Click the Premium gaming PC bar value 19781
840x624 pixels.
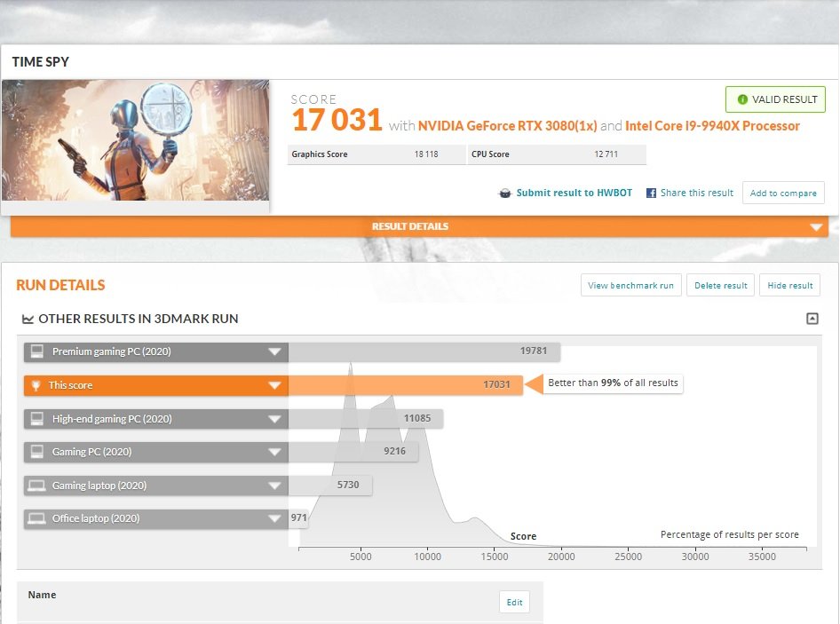click(x=534, y=351)
